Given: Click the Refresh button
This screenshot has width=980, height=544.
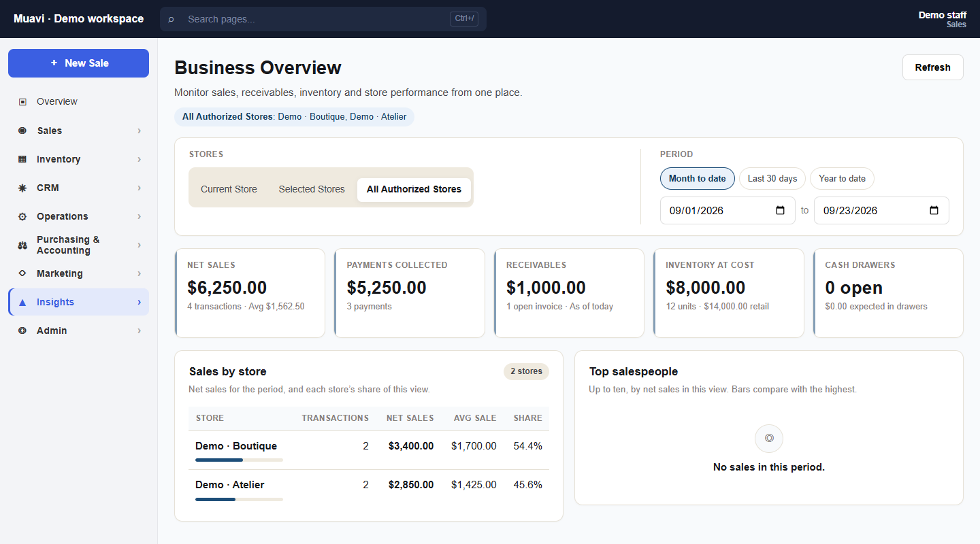Looking at the screenshot, I should (x=932, y=67).
